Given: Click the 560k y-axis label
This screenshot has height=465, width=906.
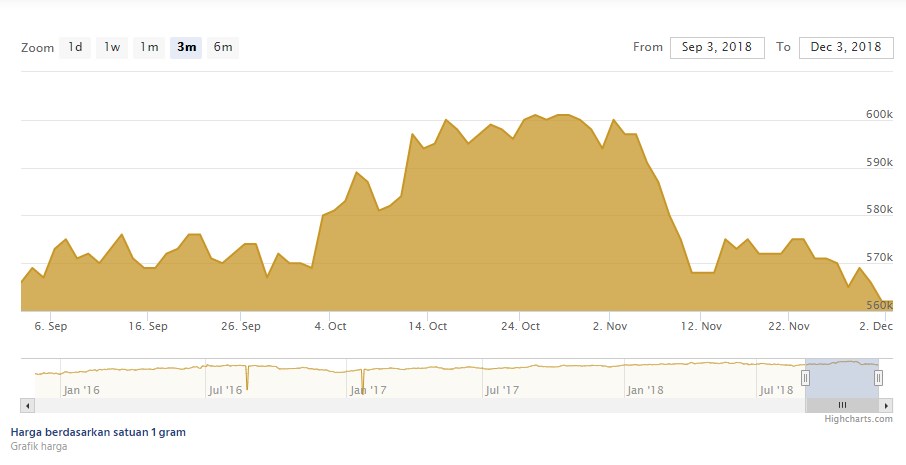Looking at the screenshot, I should click(x=879, y=305).
